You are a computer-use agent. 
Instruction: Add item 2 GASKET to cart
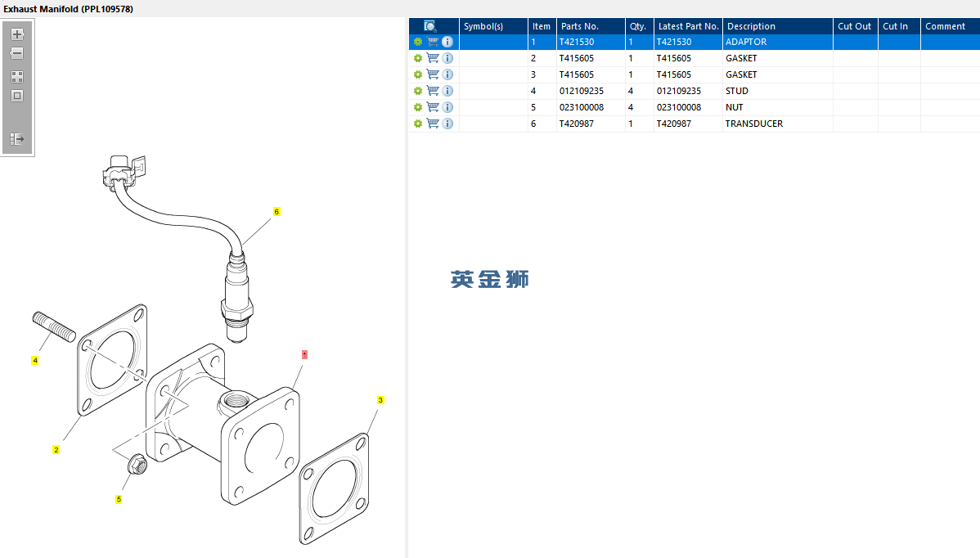point(433,58)
